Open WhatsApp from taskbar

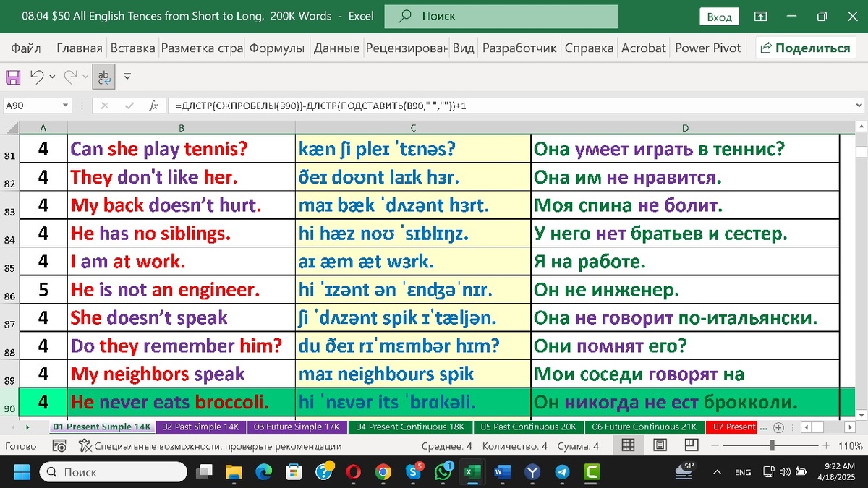(443, 472)
